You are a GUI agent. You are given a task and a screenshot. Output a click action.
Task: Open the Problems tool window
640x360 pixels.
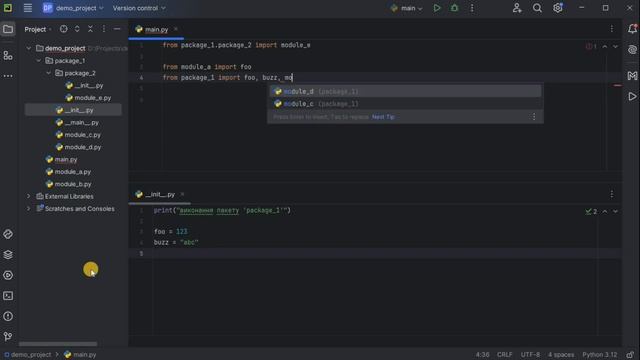click(8, 316)
